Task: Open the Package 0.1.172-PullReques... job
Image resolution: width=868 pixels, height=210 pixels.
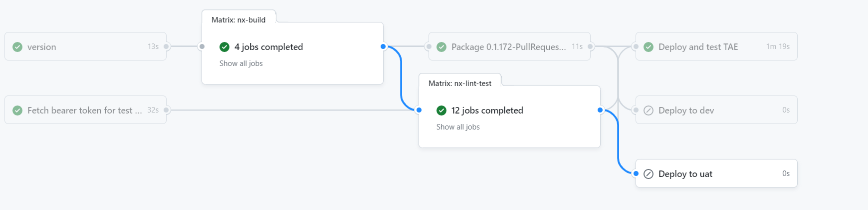Action: [509, 46]
